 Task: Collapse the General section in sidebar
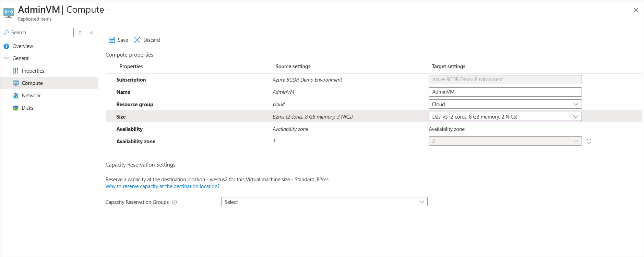pyautogui.click(x=6, y=58)
